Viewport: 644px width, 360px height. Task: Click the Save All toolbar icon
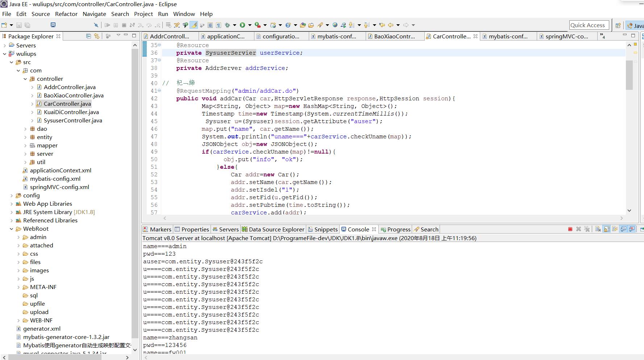click(x=27, y=25)
